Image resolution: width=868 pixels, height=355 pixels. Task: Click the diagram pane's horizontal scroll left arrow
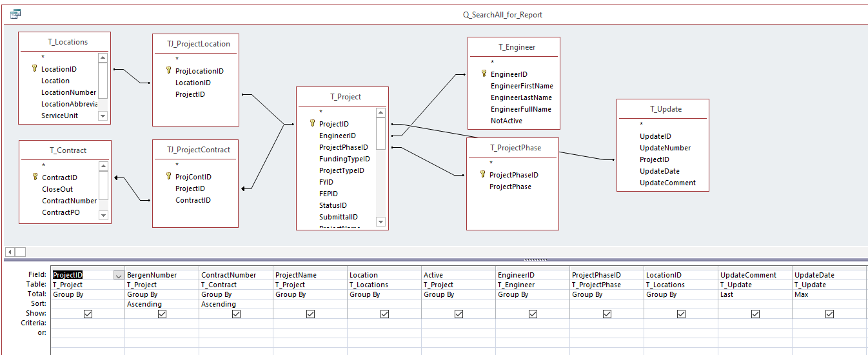10,252
